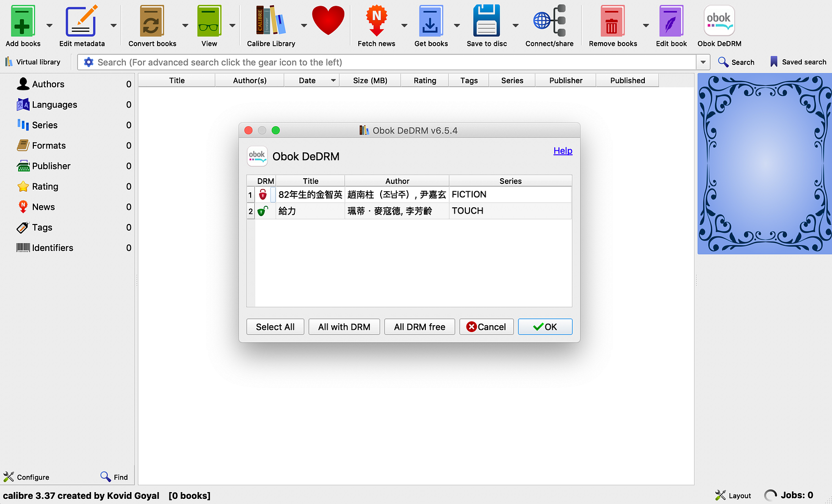The height and width of the screenshot is (504, 832).
Task: Confirm the dialog with OK
Action: [x=545, y=327]
